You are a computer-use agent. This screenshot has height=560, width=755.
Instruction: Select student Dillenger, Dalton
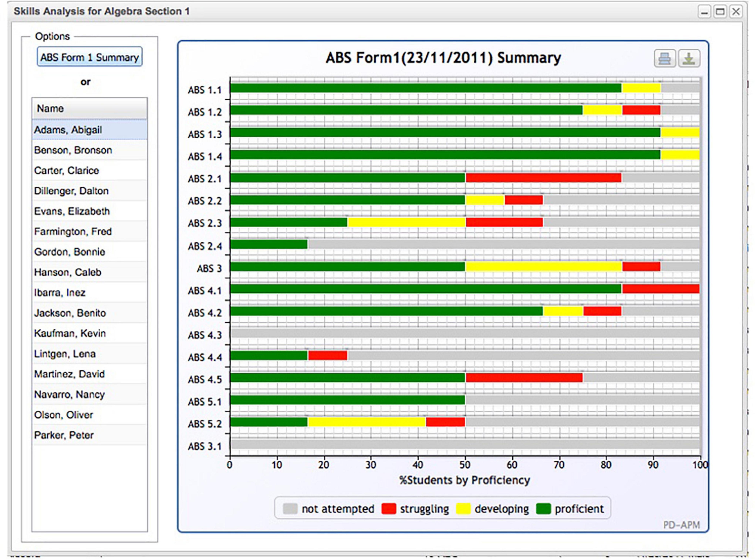89,190
